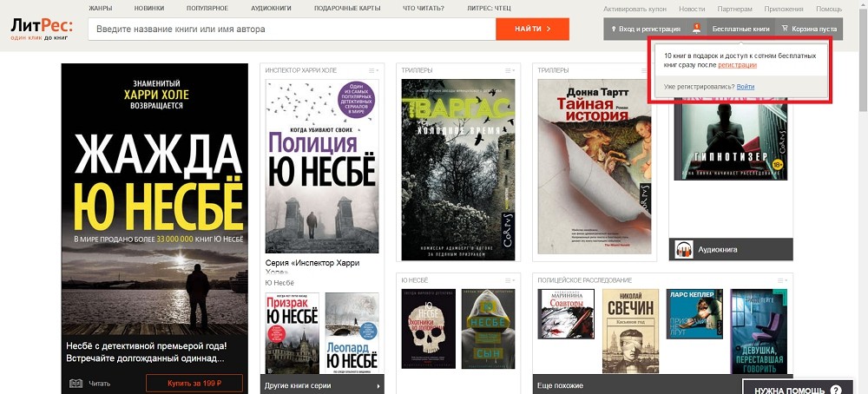Open Донна Тартт Тайная история cover
This screenshot has height=394, width=868.
[595, 167]
